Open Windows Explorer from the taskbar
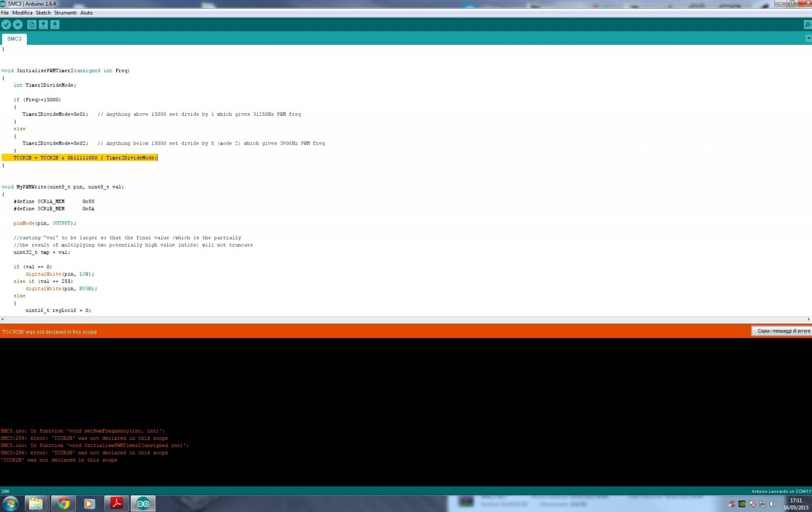 point(36,504)
